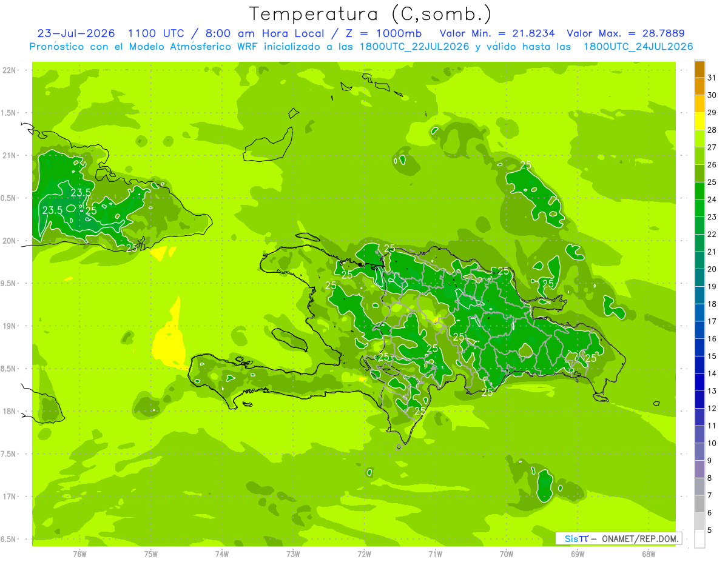Click the colorbar label "18"

(x=712, y=304)
